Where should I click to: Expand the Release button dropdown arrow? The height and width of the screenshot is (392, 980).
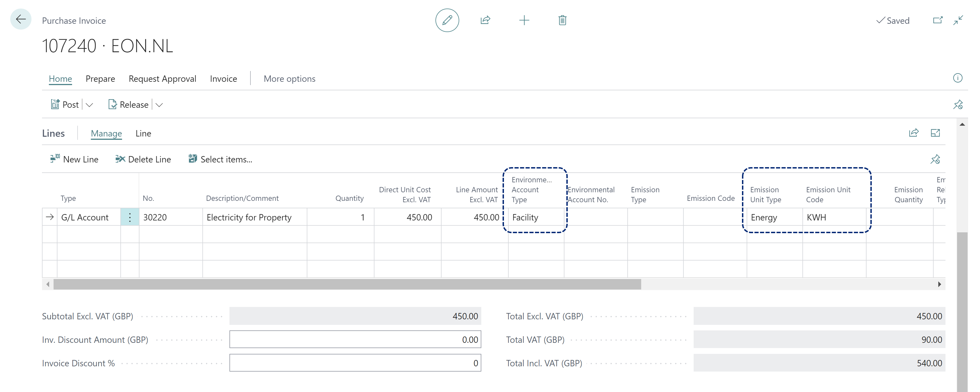click(x=161, y=104)
